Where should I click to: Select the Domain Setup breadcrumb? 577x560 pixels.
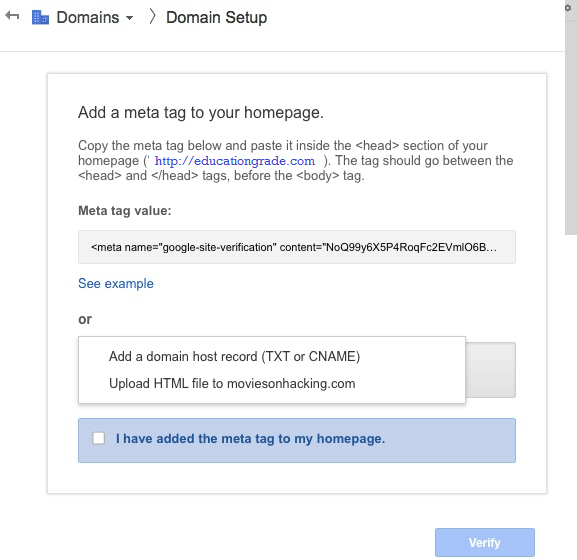tap(216, 17)
